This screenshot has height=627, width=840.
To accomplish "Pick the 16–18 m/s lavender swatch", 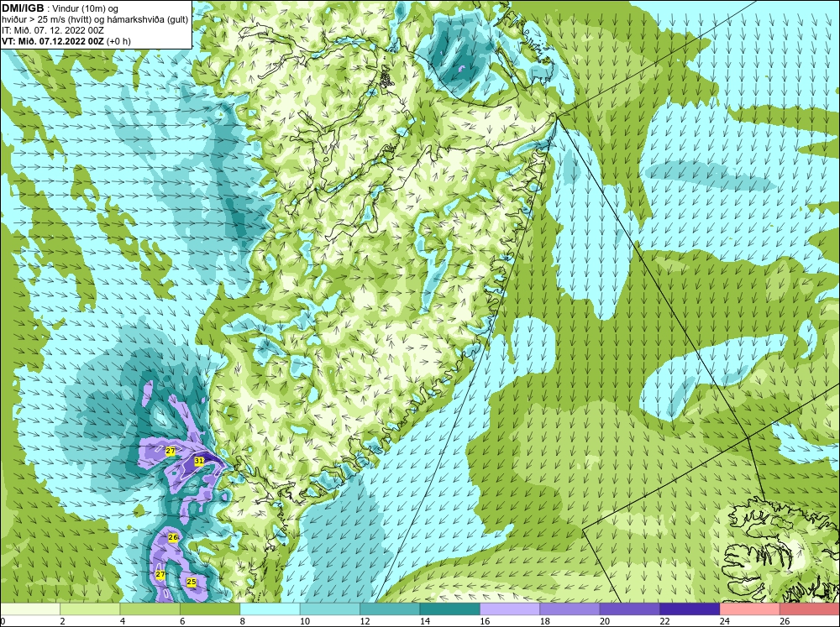I will 510,609.
